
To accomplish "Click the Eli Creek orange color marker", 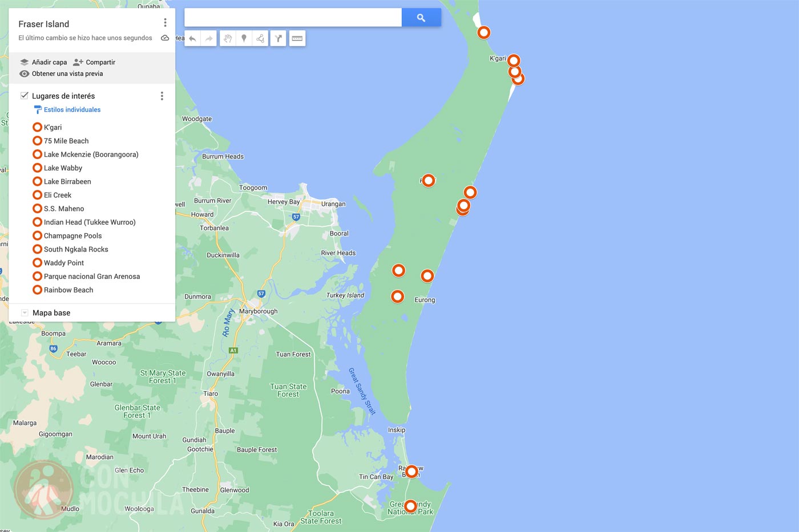I will (x=37, y=195).
